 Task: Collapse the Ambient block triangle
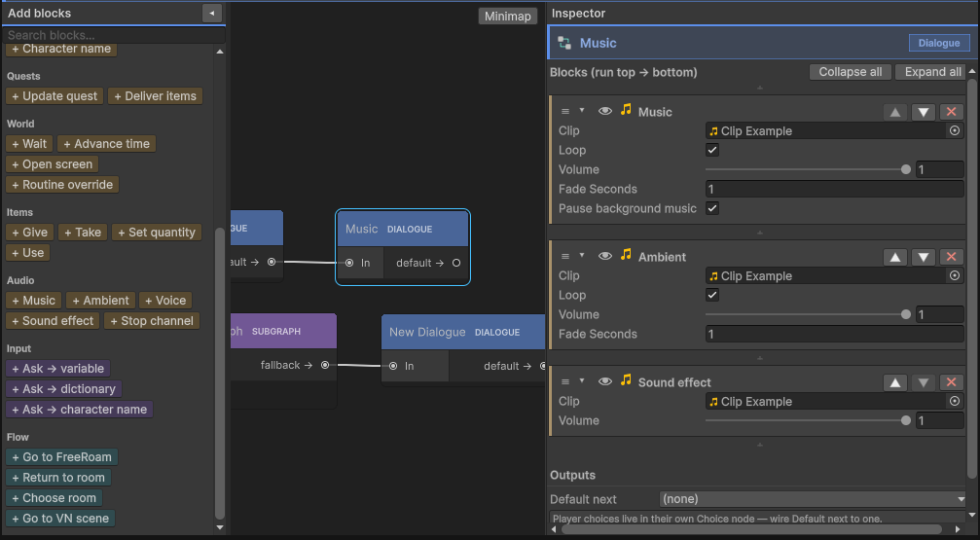[x=581, y=256]
